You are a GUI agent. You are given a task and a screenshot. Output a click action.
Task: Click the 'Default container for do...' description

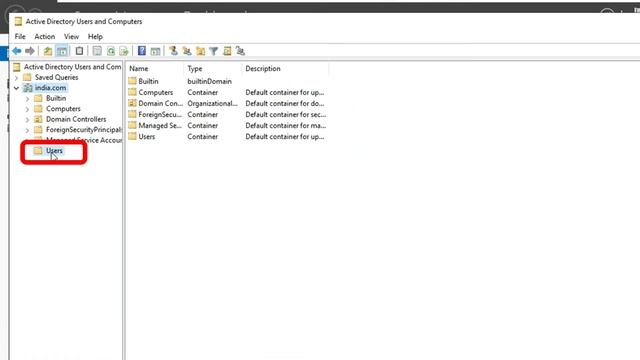[x=285, y=103]
